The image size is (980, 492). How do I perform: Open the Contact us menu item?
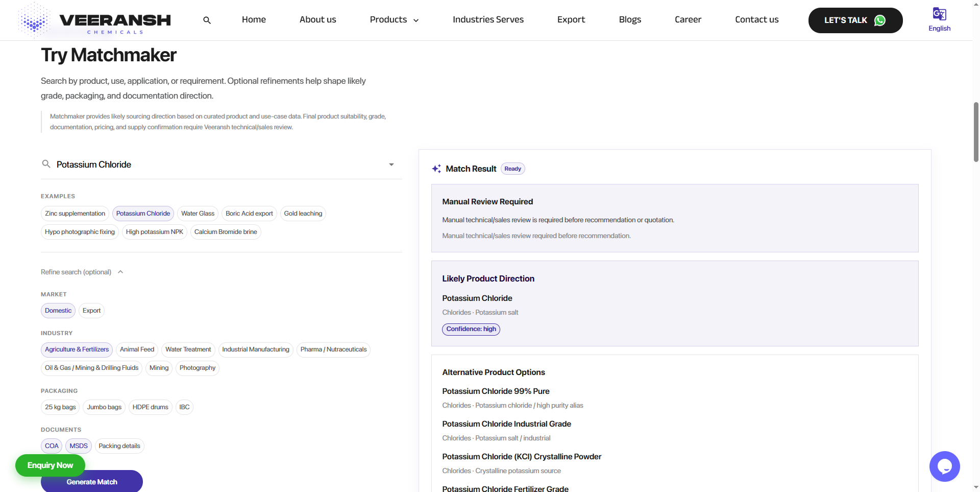tap(756, 20)
